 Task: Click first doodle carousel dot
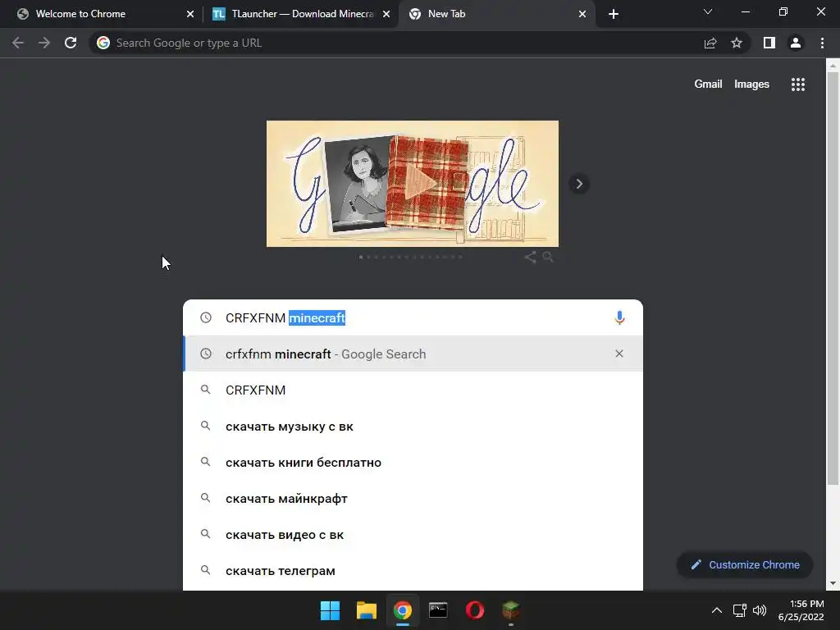click(x=361, y=257)
